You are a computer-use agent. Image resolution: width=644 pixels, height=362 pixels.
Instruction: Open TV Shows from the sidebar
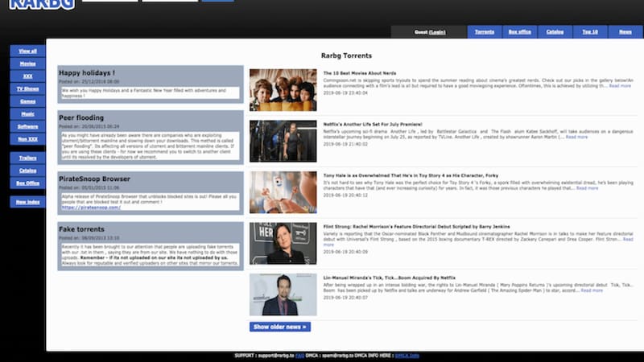click(27, 88)
